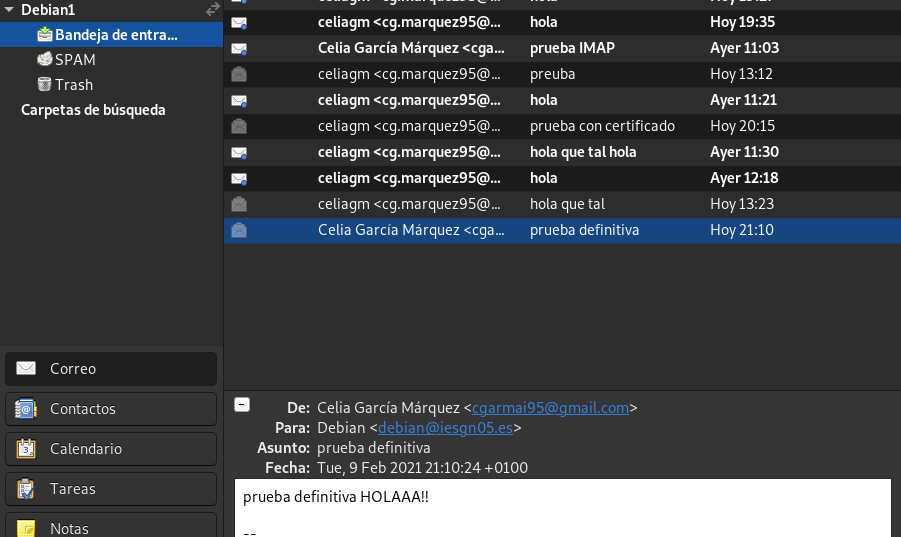This screenshot has width=901, height=537.
Task: Click read-status icon of 'prueba definitiva' message
Action: pos(239,230)
